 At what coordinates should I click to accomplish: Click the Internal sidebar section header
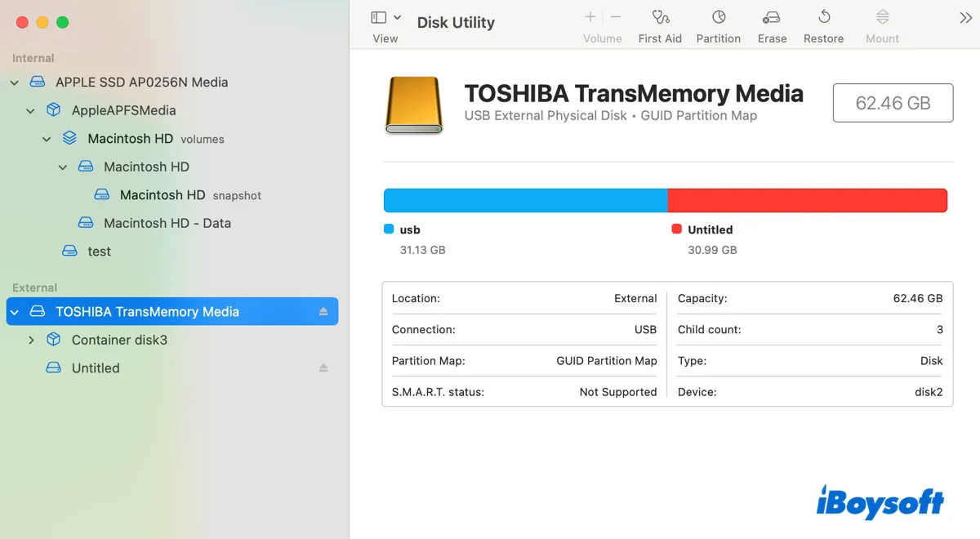coord(33,58)
